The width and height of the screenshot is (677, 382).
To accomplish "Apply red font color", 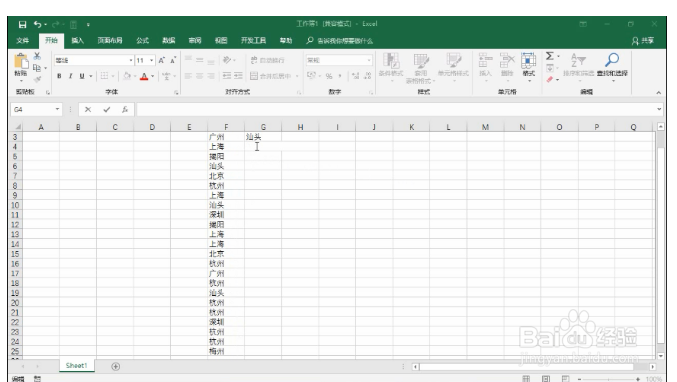I will pyautogui.click(x=144, y=76).
